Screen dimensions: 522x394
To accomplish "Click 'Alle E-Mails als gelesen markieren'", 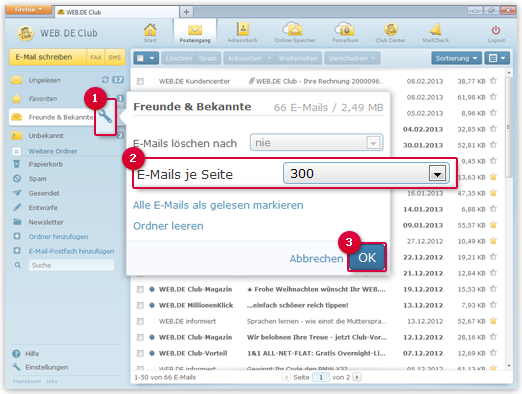I will click(x=218, y=205).
